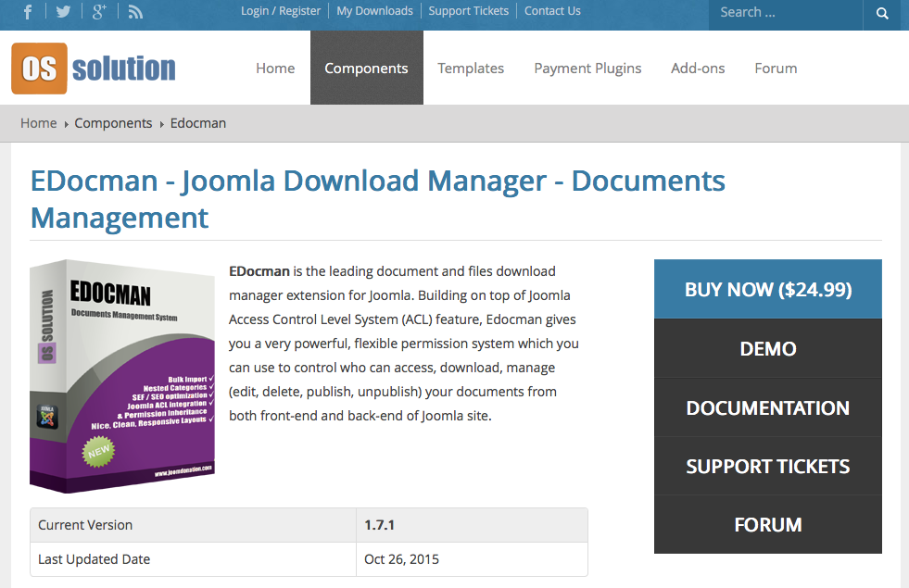909x588 pixels.
Task: Open the DOCUMENTATION button
Action: pyautogui.click(x=768, y=407)
